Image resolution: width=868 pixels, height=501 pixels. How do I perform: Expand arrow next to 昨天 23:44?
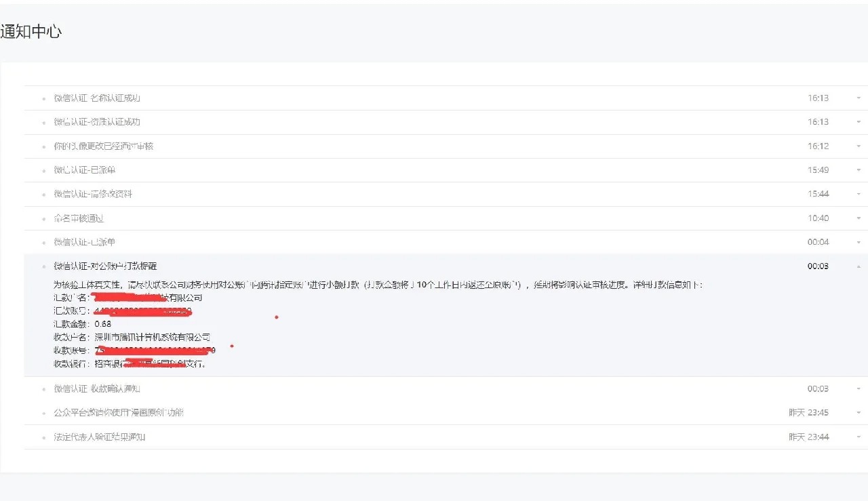click(x=859, y=437)
